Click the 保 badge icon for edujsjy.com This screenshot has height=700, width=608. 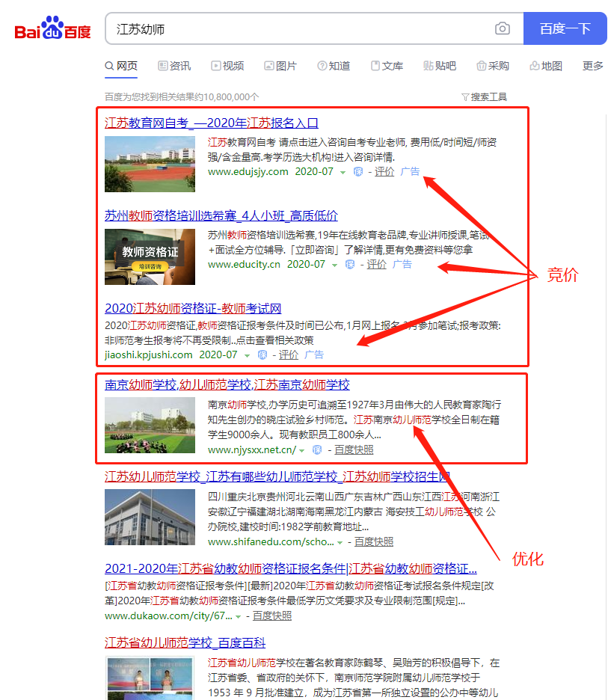pos(358,172)
